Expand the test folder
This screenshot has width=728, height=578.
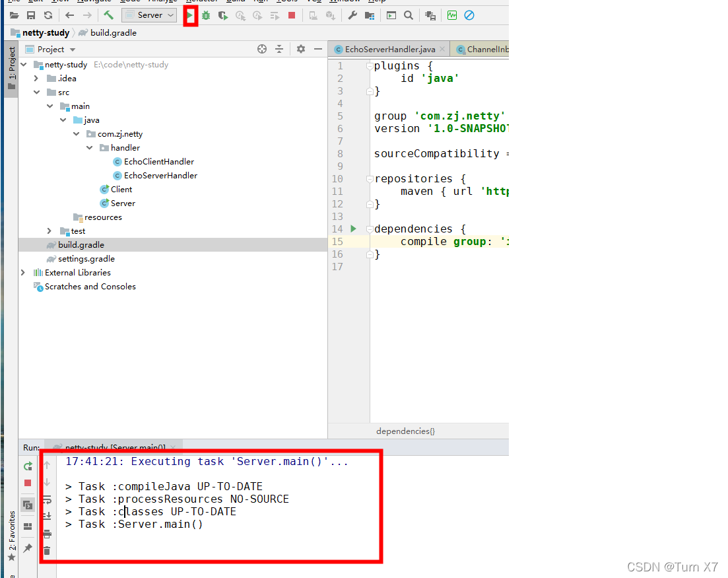click(x=50, y=231)
